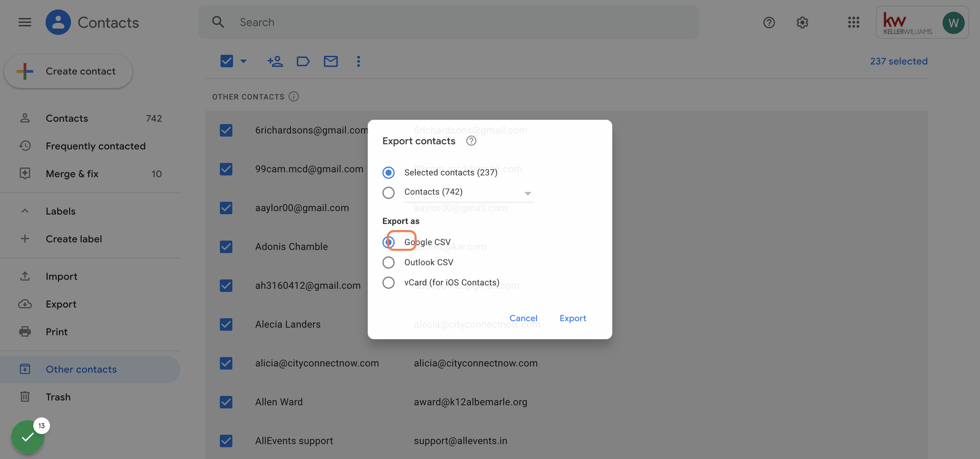Open the three-dot more actions menu
The width and height of the screenshot is (980, 459).
point(358,61)
